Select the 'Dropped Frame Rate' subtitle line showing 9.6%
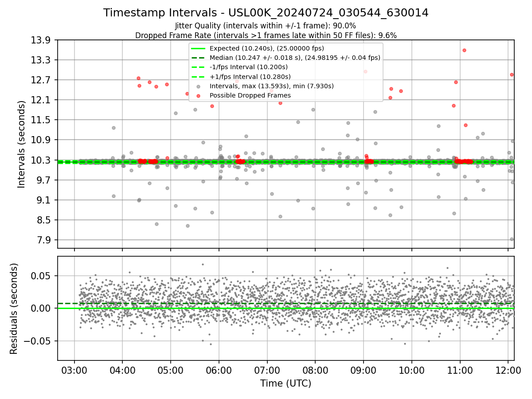 [266, 35]
